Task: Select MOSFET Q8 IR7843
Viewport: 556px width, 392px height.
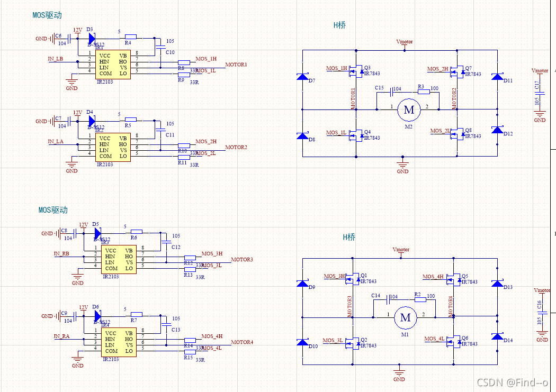Action: (x=457, y=134)
